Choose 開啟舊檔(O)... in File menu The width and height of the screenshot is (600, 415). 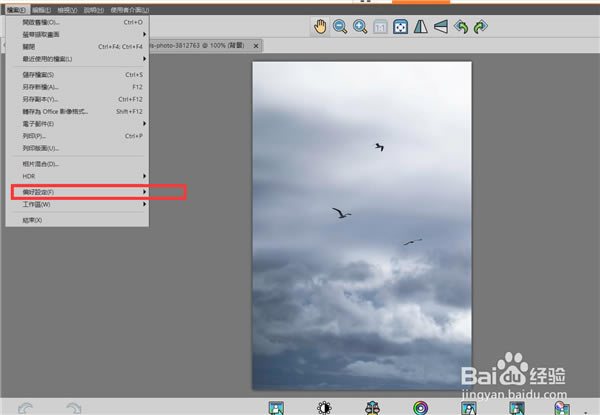pos(77,22)
